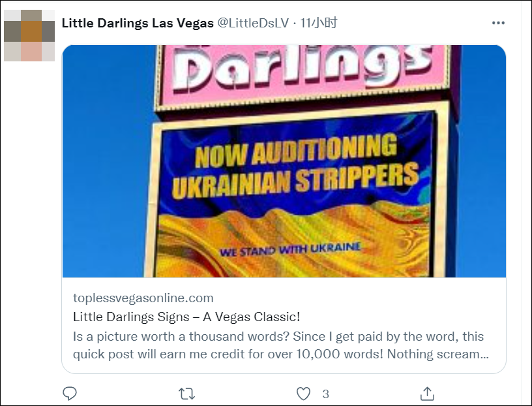Click the @LittleDsLV handle

[x=253, y=23]
